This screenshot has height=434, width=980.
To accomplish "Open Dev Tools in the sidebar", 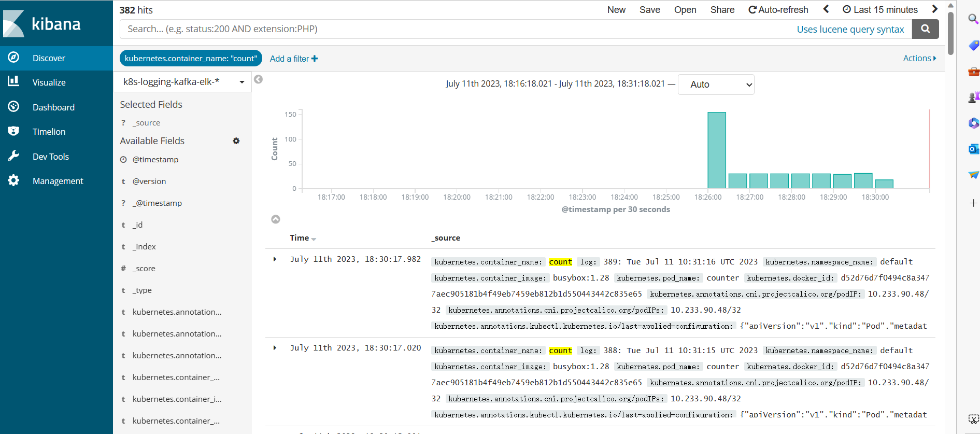I will pos(56,157).
